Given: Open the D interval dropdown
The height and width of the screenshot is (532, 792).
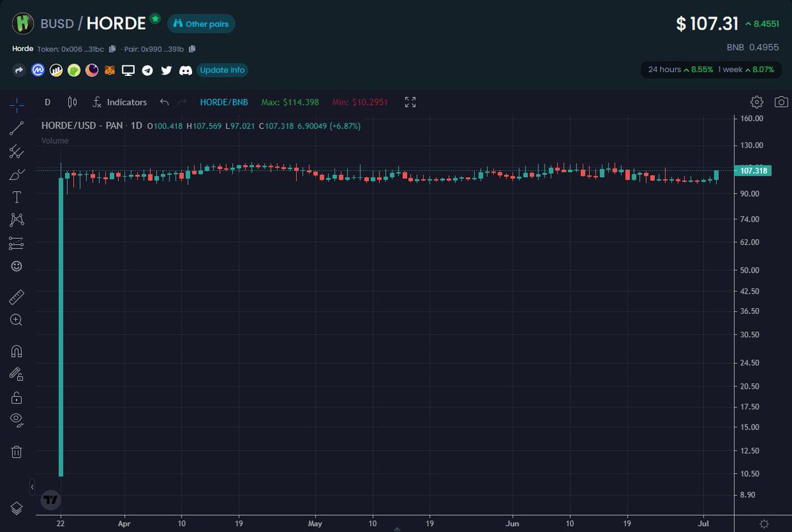Looking at the screenshot, I should tap(47, 102).
